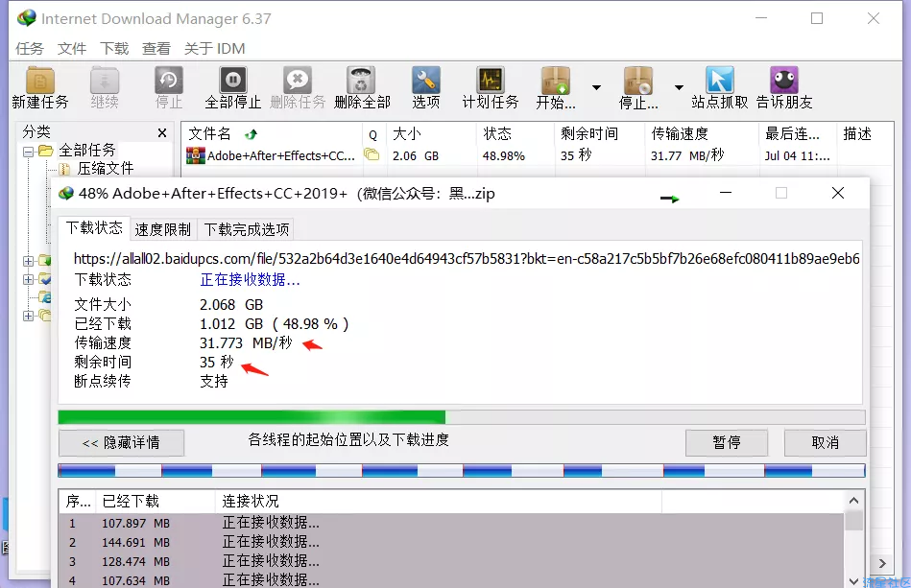Image resolution: width=911 pixels, height=588 pixels.
Task: Sort by the 剩余时间 column header
Action: point(599,134)
